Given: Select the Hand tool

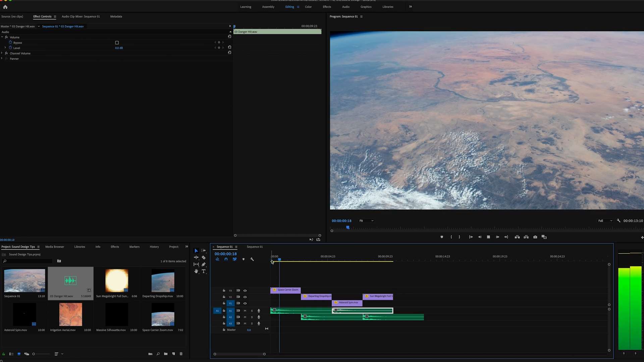Looking at the screenshot, I should point(196,271).
